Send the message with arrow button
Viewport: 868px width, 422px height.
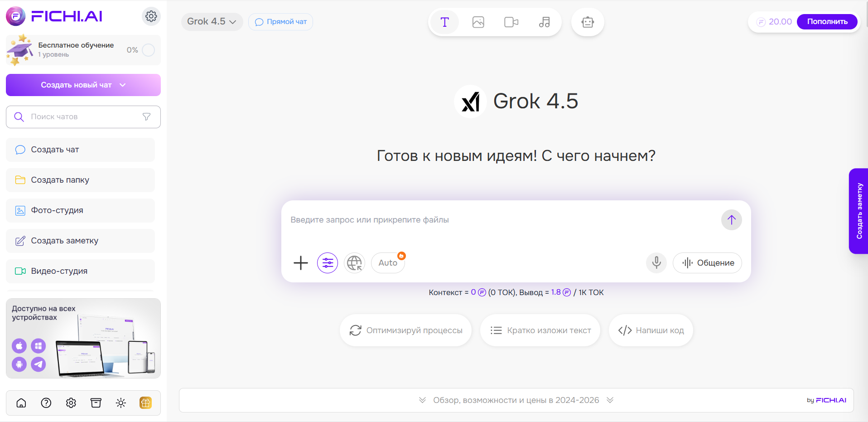pyautogui.click(x=731, y=220)
